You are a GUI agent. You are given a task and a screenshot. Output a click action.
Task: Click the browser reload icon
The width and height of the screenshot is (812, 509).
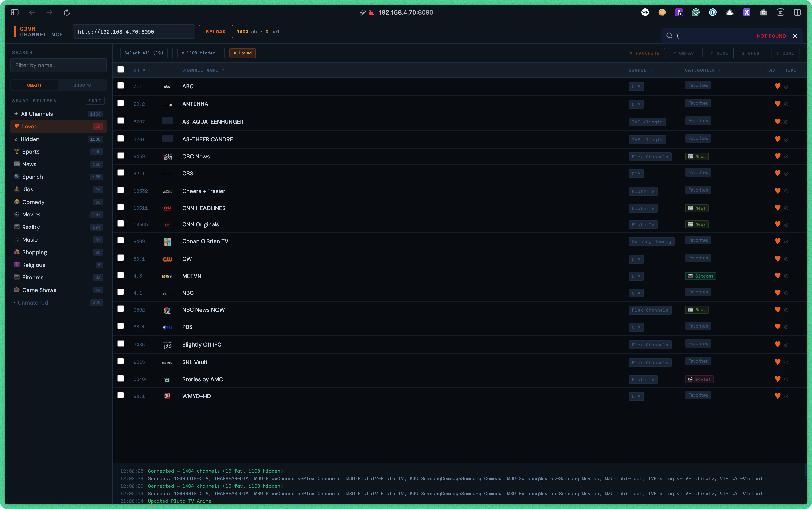click(x=67, y=12)
